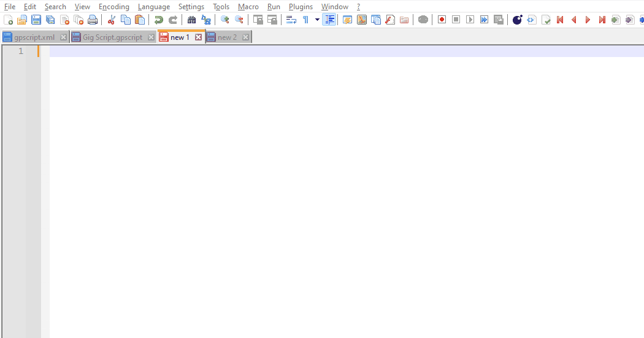Click the Redo toolbar icon
The width and height of the screenshot is (644, 338).
(x=173, y=20)
